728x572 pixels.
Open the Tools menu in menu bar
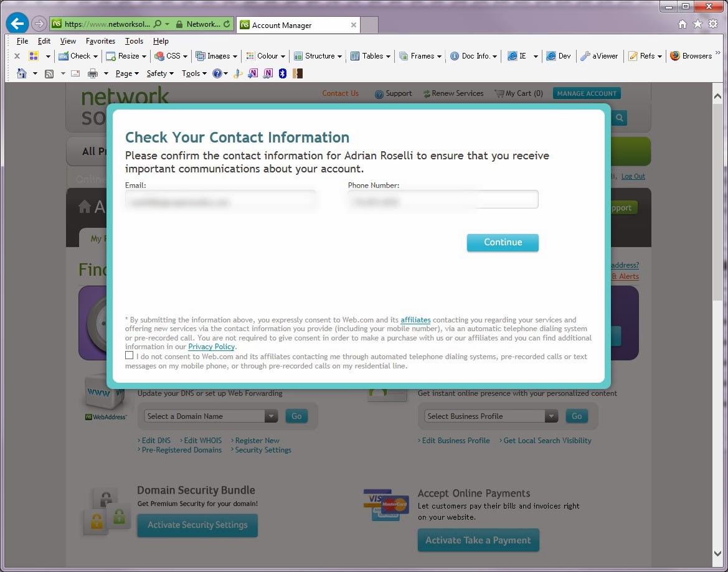pos(134,41)
